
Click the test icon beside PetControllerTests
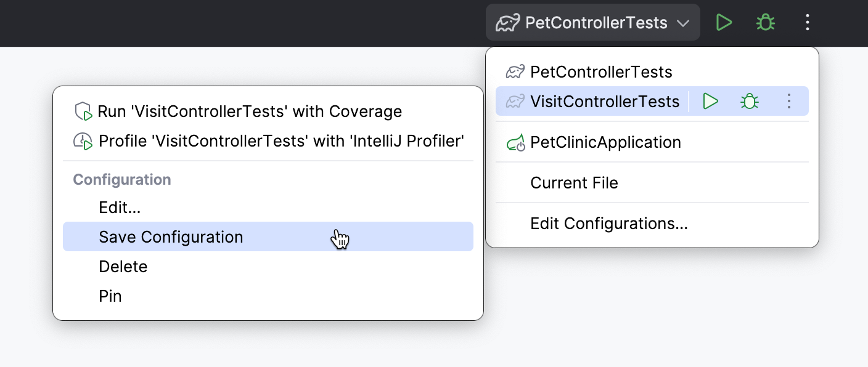[515, 72]
